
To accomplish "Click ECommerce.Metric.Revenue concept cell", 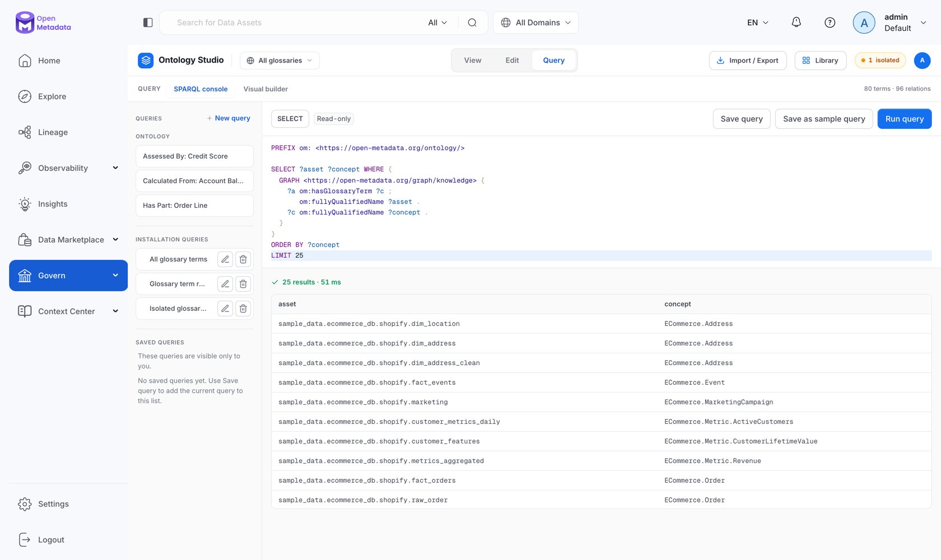I will click(712, 461).
